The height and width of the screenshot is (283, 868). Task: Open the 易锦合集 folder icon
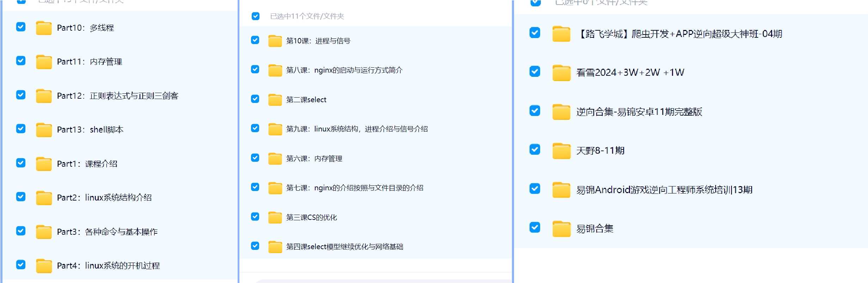point(561,229)
